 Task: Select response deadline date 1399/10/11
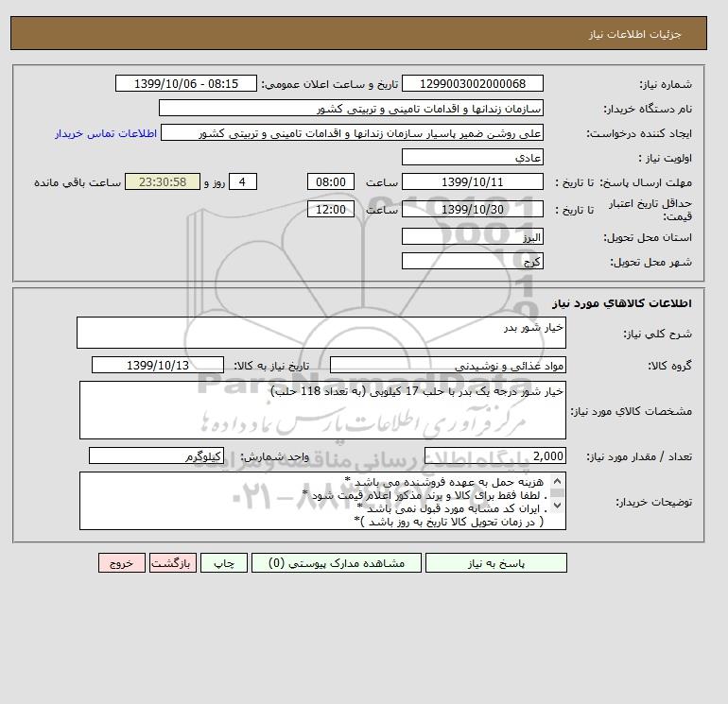(x=472, y=182)
